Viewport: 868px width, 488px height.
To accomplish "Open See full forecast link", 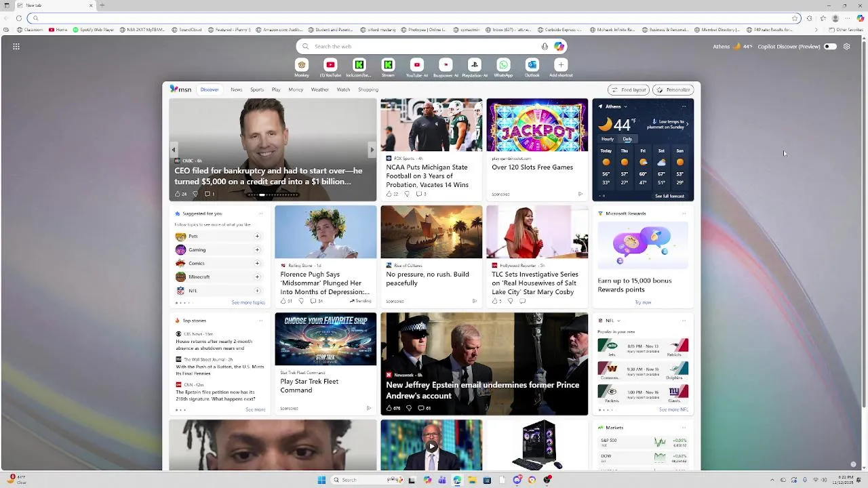I will (669, 196).
